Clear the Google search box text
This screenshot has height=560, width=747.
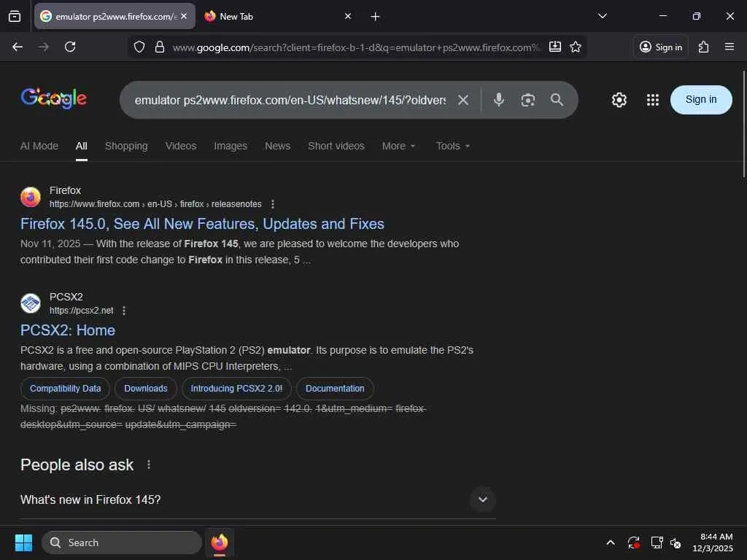pos(463,100)
